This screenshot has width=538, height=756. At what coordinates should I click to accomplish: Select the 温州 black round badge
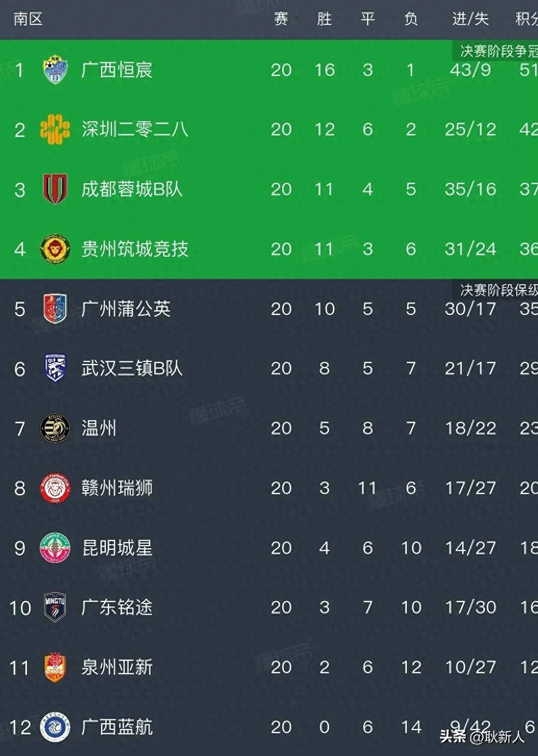tap(55, 428)
